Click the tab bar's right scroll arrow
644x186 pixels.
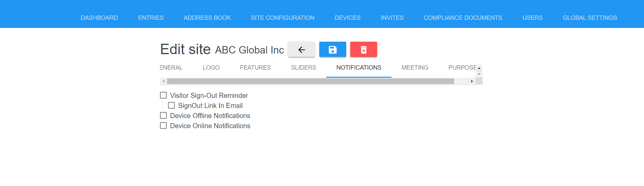point(472,81)
